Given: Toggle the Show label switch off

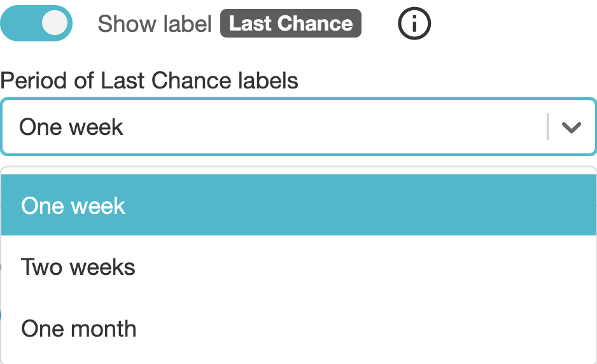Looking at the screenshot, I should click(x=36, y=24).
